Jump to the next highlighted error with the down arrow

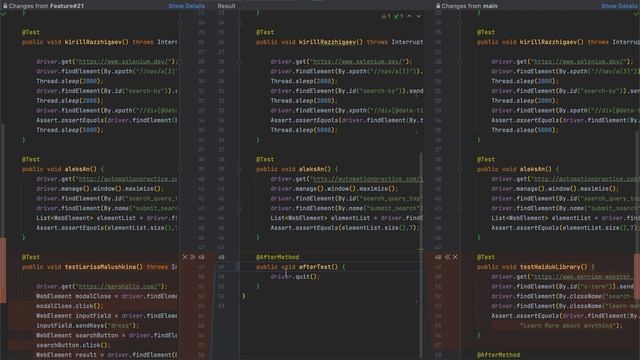click(x=418, y=16)
